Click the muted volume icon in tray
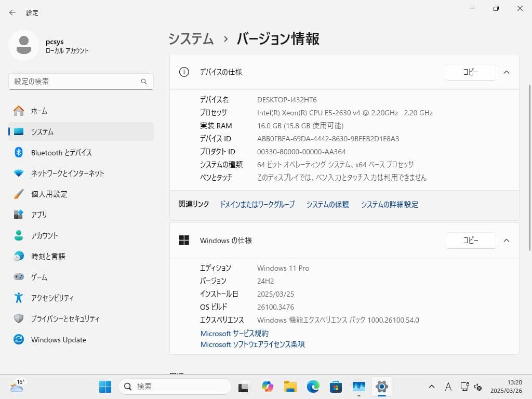Screen dimensions: 532x399 (478, 387)
